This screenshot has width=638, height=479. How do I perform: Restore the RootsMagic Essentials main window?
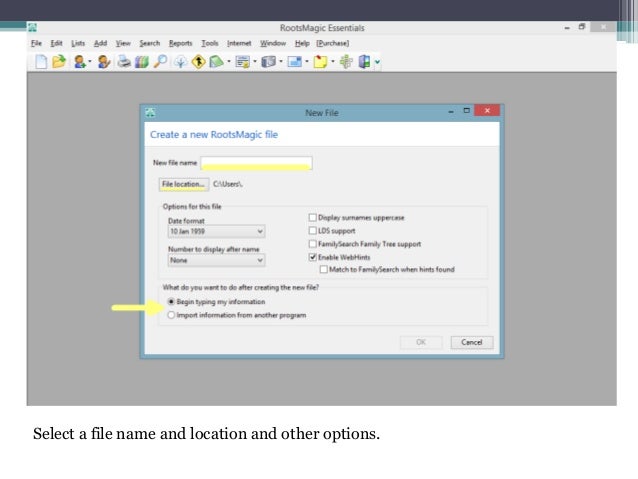(x=582, y=27)
